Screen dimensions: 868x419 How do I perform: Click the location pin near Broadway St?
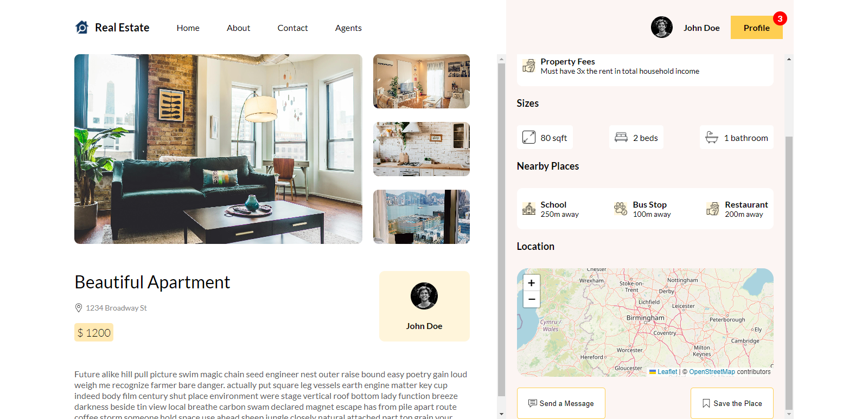tap(79, 308)
